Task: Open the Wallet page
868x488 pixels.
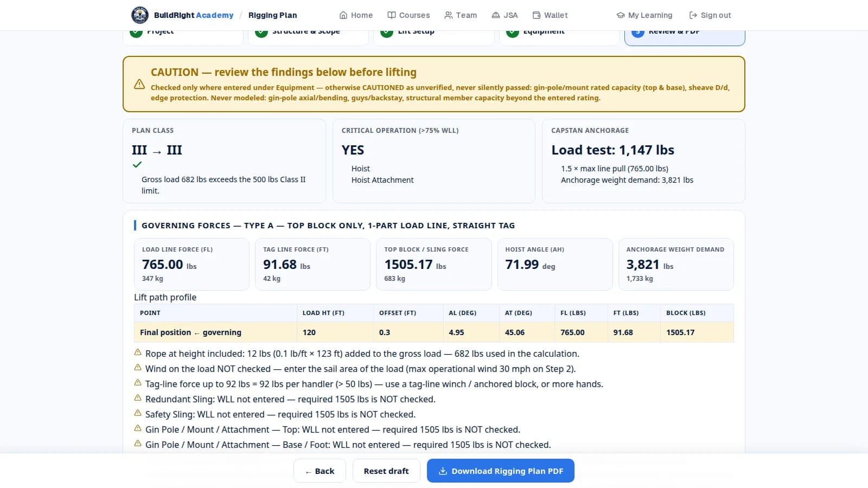Action: pos(550,15)
